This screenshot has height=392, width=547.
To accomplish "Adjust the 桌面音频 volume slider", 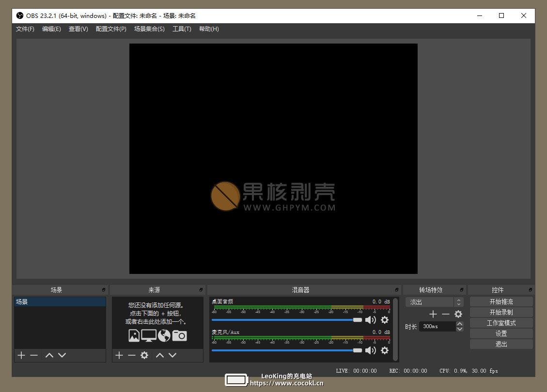I will [287, 320].
